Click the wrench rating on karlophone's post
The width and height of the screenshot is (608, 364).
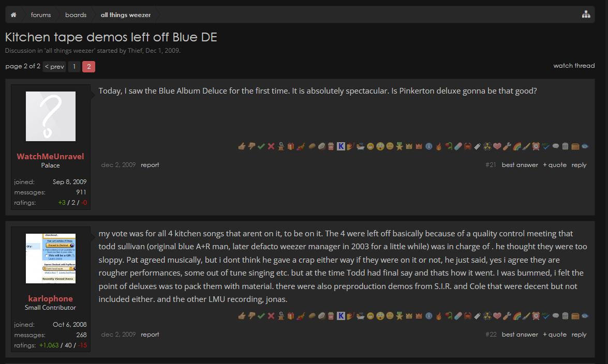click(x=507, y=315)
